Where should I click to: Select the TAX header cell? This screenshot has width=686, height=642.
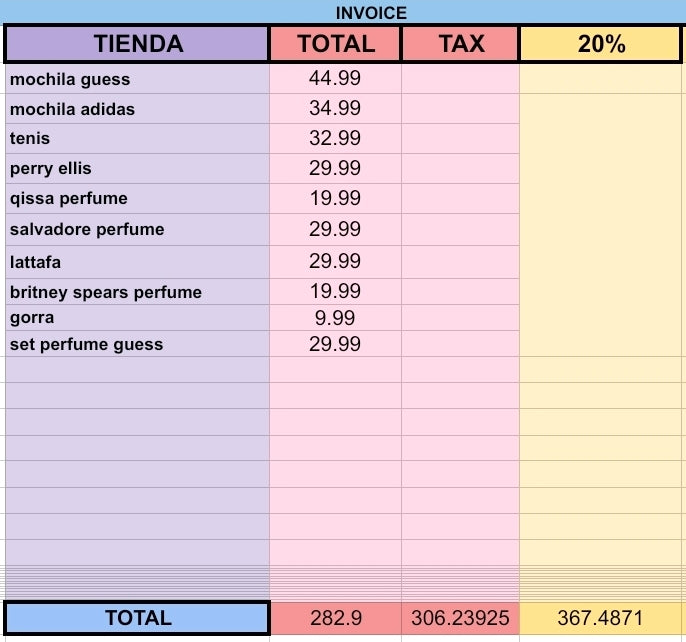pos(461,44)
